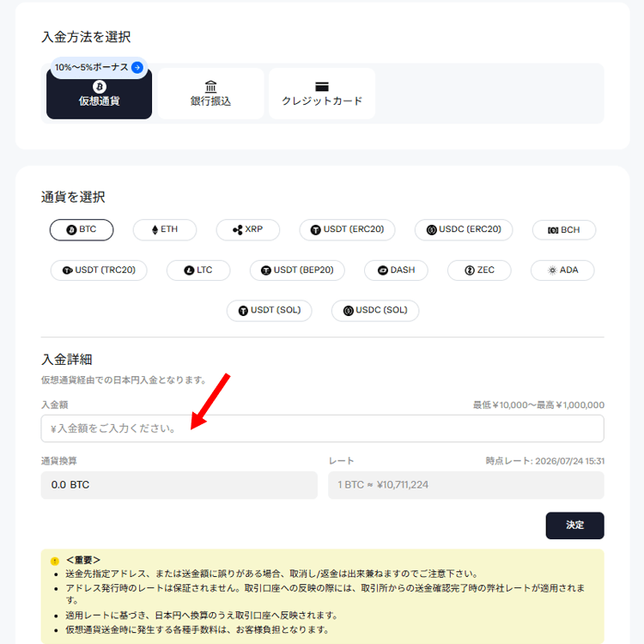Pick the USDT (SOL) currency option

pos(270,311)
